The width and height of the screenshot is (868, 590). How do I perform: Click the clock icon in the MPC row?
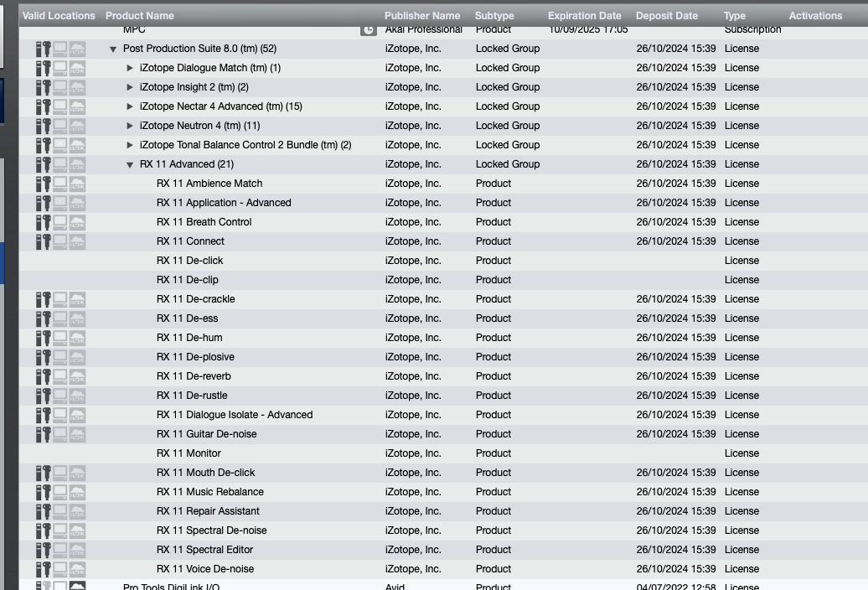(368, 30)
